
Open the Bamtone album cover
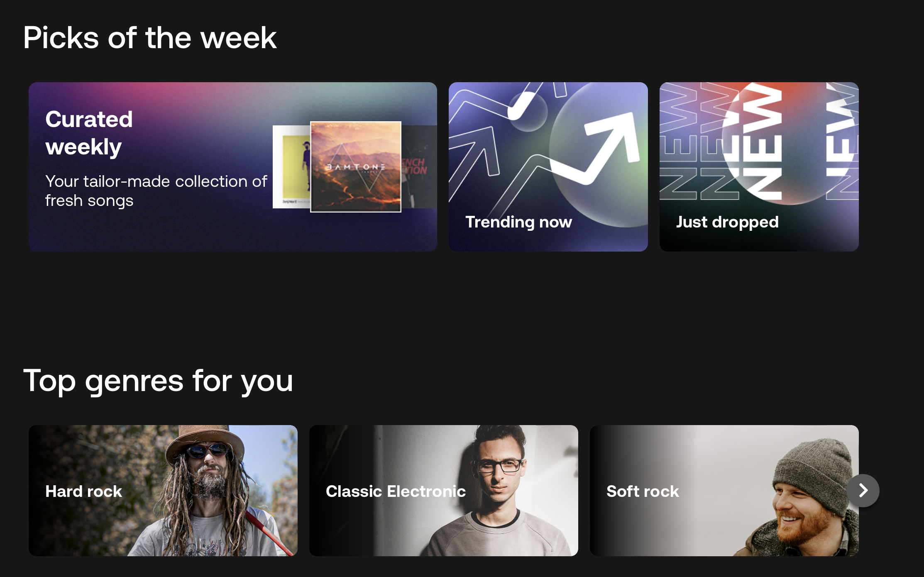(x=356, y=167)
